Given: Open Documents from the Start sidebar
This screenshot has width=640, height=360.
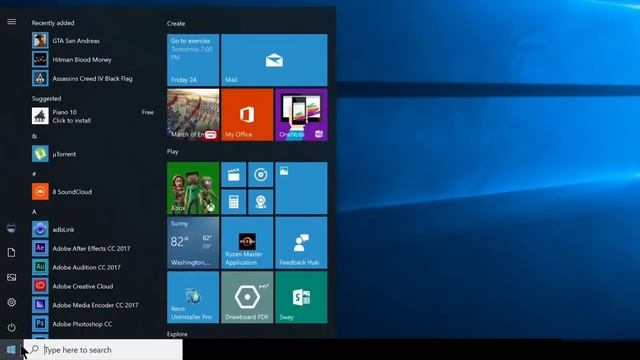Looking at the screenshot, I should click(11, 253).
